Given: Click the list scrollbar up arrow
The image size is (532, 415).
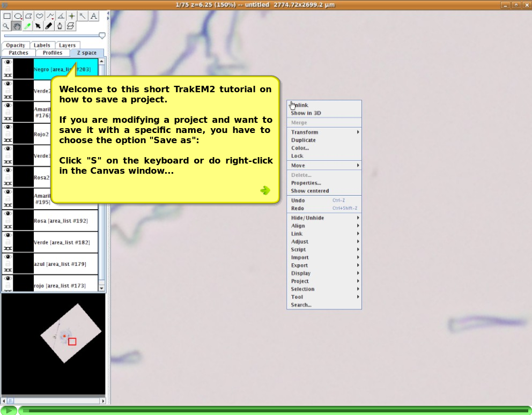Looking at the screenshot, I should [101, 62].
